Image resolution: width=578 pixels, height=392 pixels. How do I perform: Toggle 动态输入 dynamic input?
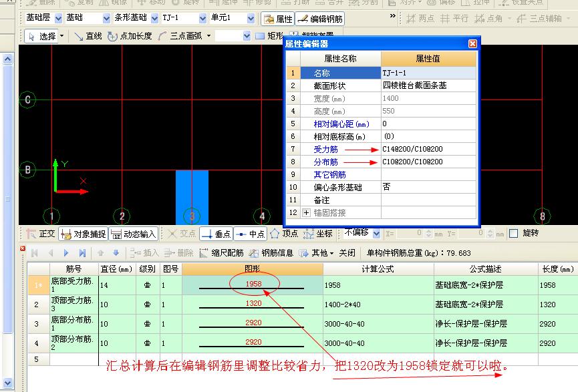134,234
